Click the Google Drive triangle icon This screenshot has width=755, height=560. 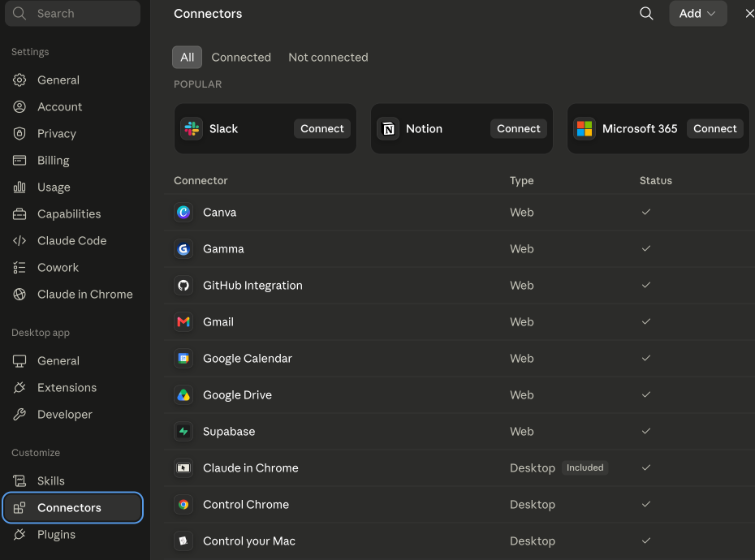pos(183,395)
